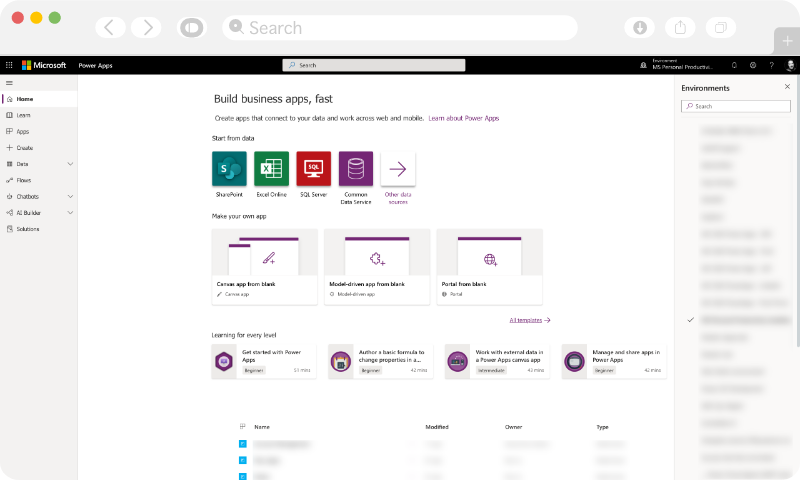Open Get started with Power Apps module
The width and height of the screenshot is (800, 480).
click(264, 362)
